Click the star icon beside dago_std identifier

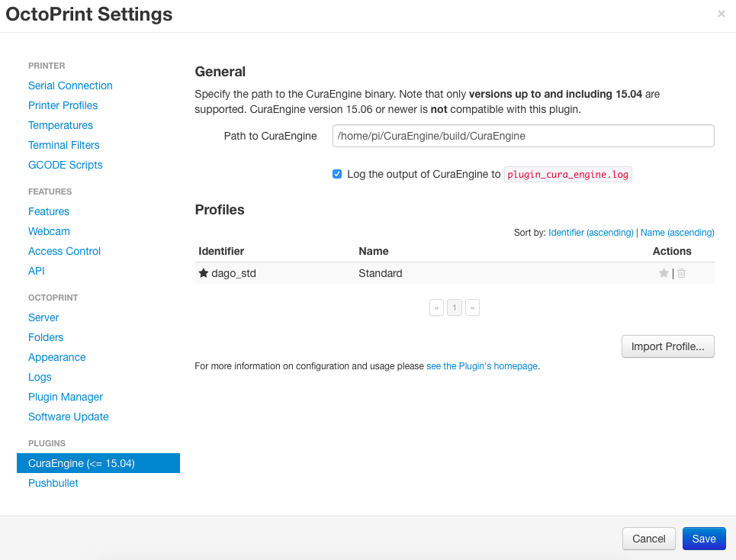pos(203,272)
